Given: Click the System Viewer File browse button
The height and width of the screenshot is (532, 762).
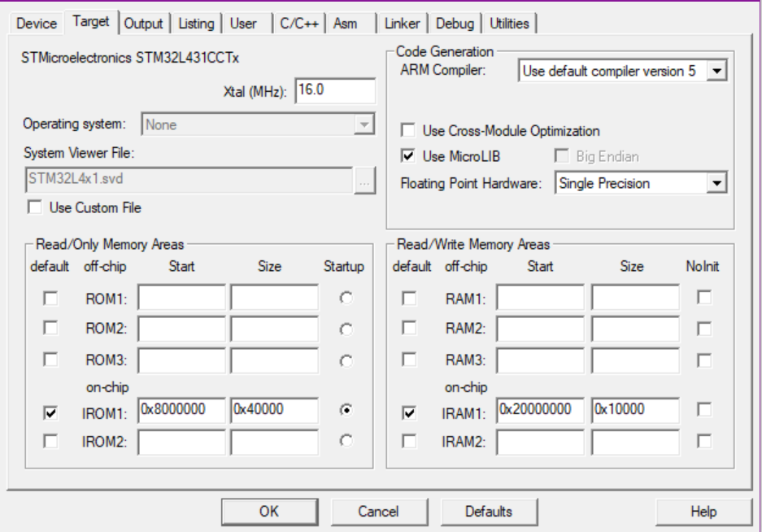Looking at the screenshot, I should (365, 181).
